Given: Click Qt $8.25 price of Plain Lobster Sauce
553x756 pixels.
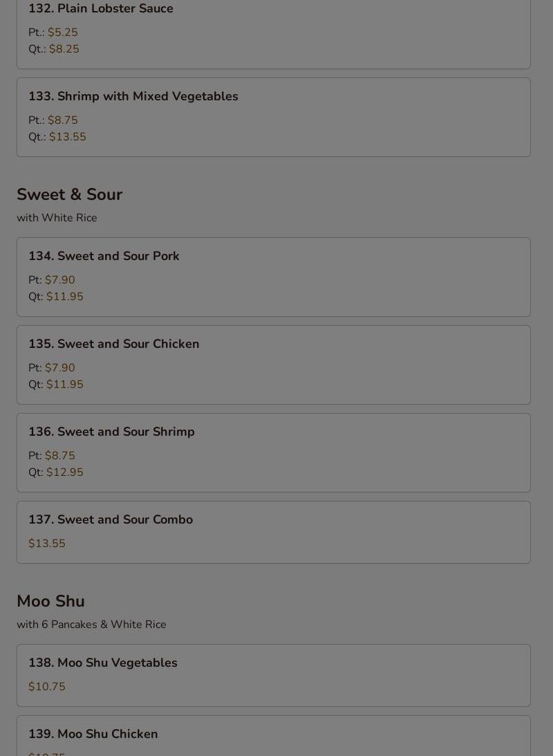Looking at the screenshot, I should point(64,49).
